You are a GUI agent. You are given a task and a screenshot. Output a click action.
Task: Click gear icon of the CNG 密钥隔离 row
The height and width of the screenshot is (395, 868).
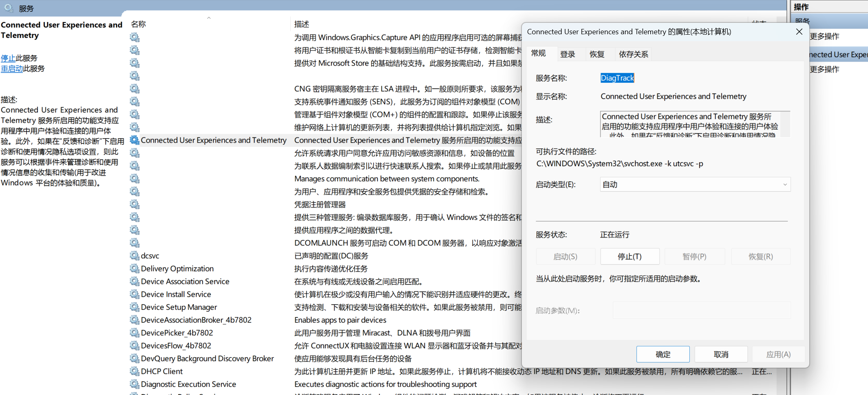click(x=135, y=89)
